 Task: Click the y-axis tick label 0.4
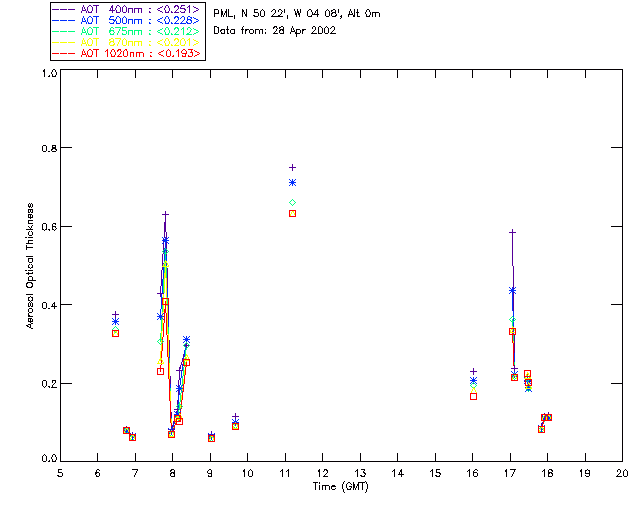pos(49,305)
